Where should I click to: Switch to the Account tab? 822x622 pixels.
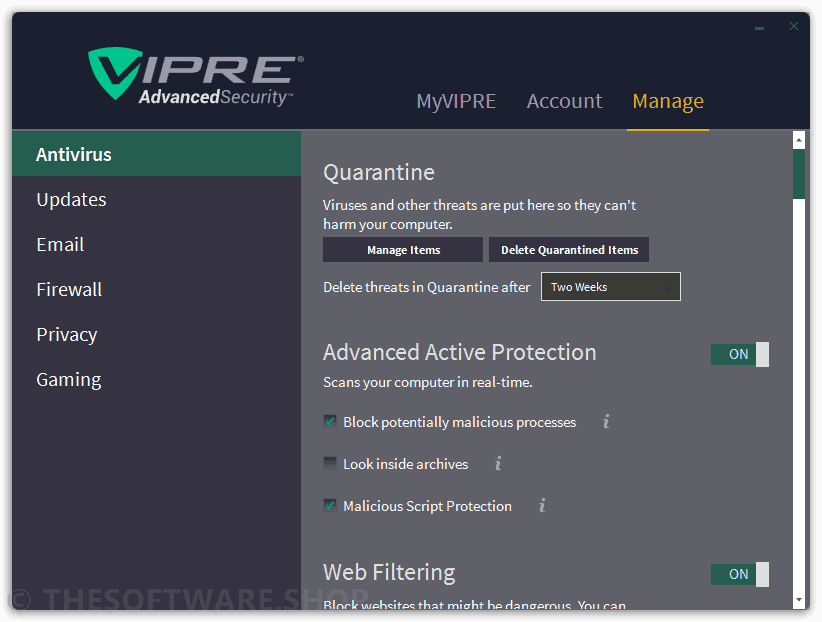[564, 101]
